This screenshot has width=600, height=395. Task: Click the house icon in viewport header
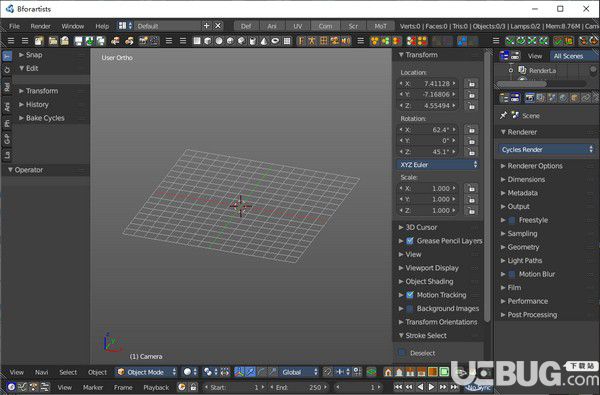pos(388,372)
